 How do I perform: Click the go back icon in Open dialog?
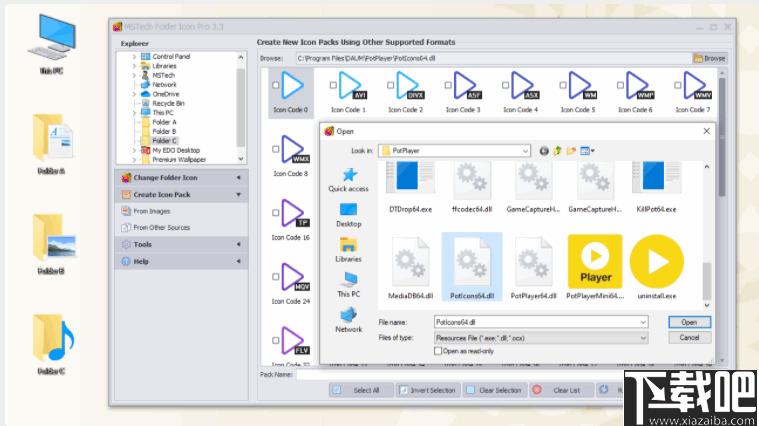point(544,151)
